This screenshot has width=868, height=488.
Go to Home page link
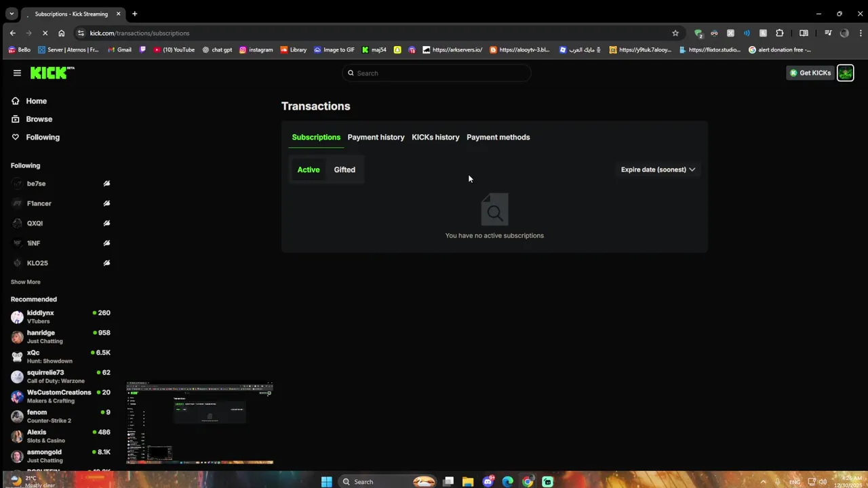(x=37, y=101)
